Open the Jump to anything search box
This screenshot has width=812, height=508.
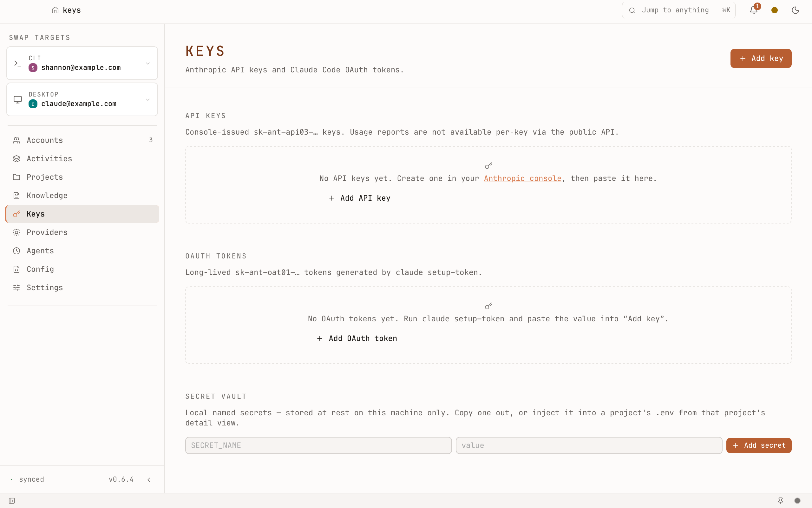[678, 10]
